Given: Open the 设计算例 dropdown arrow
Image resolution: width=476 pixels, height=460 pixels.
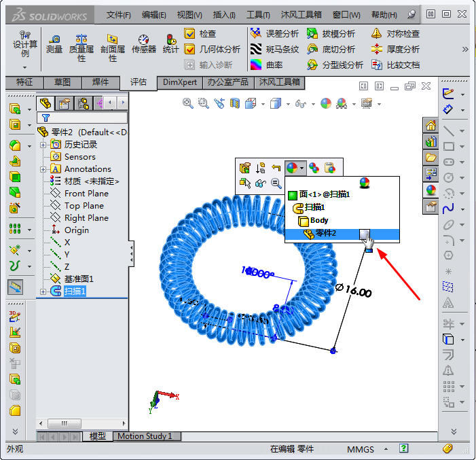Looking at the screenshot, I should pos(24,67).
